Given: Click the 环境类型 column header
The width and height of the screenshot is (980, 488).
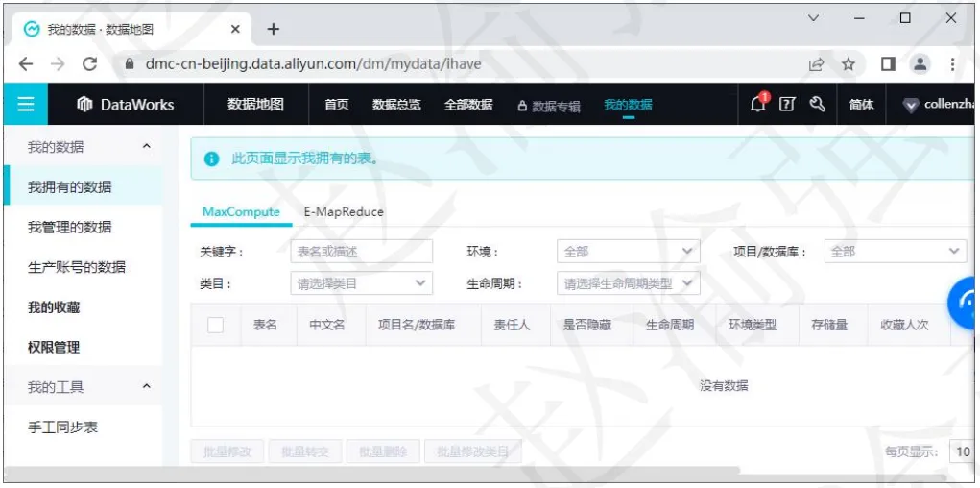Looking at the screenshot, I should click(x=753, y=325).
